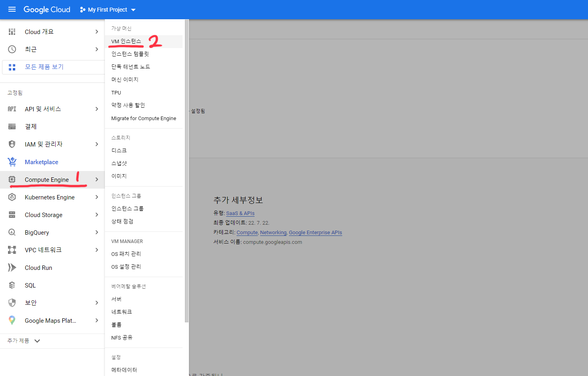Viewport: 588px width, 376px height.
Task: Expand the 최근 submenu arrow
Action: (x=97, y=49)
